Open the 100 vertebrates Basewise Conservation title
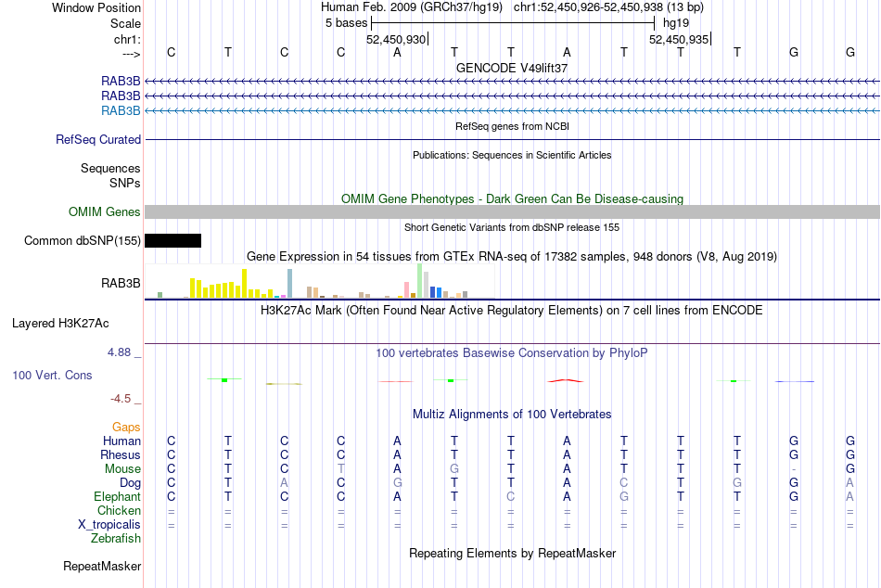The image size is (881, 588). [x=512, y=353]
